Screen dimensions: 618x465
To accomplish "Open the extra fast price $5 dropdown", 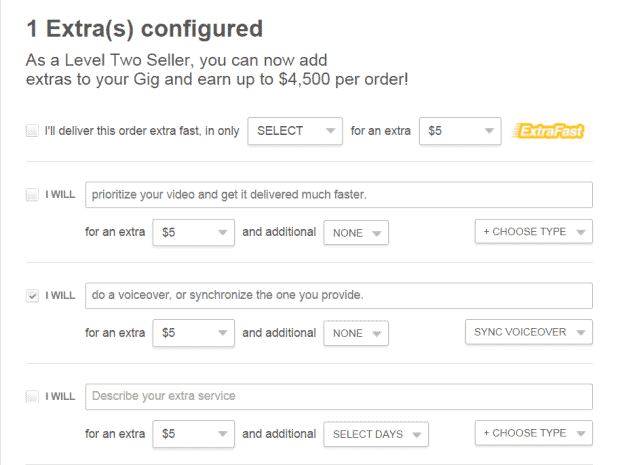I will point(460,131).
